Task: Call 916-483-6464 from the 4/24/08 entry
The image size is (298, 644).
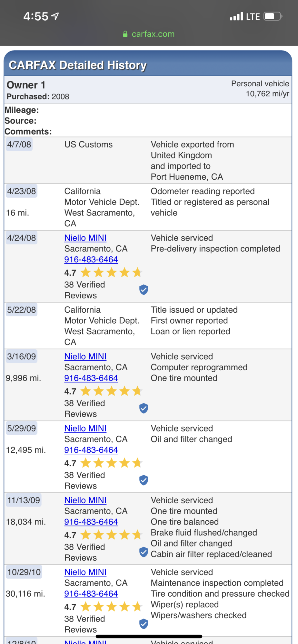Action: tap(91, 260)
